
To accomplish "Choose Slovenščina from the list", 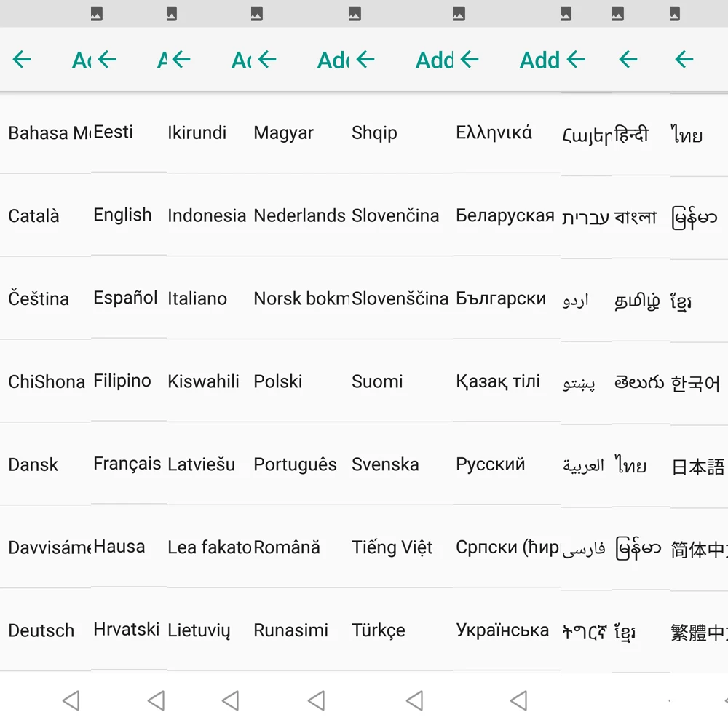I will (400, 298).
